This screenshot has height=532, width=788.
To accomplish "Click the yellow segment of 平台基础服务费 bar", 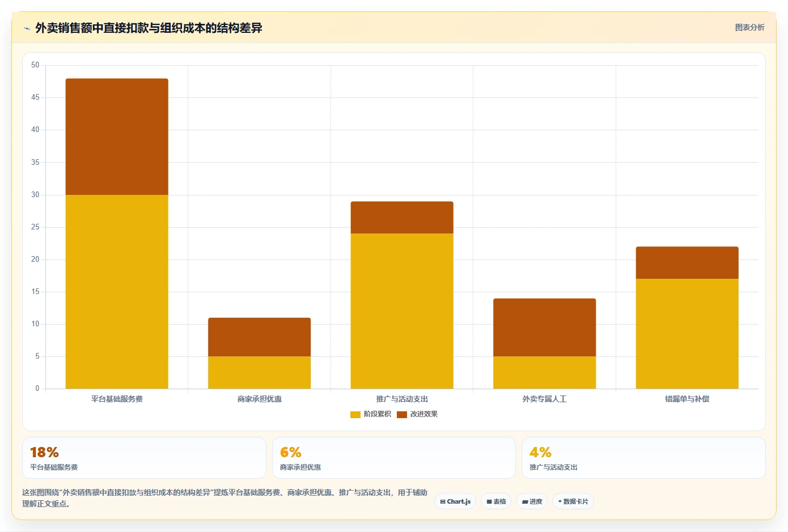I will point(117,292).
